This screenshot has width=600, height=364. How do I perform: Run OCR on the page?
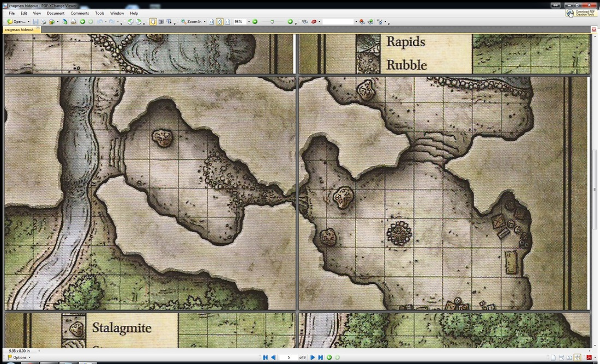[x=74, y=22]
